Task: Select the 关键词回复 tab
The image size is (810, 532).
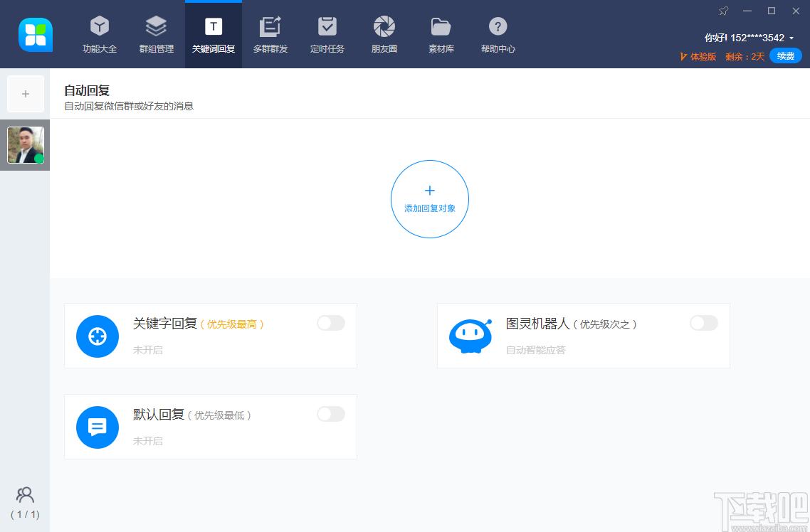Action: click(x=214, y=35)
